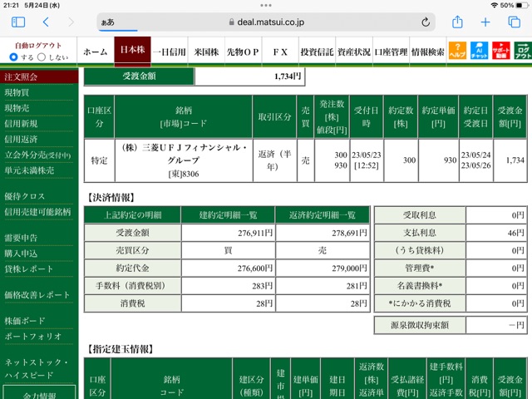Switch to the 米国株 tab
Image resolution: width=532 pixels, height=399 pixels.
(206, 52)
